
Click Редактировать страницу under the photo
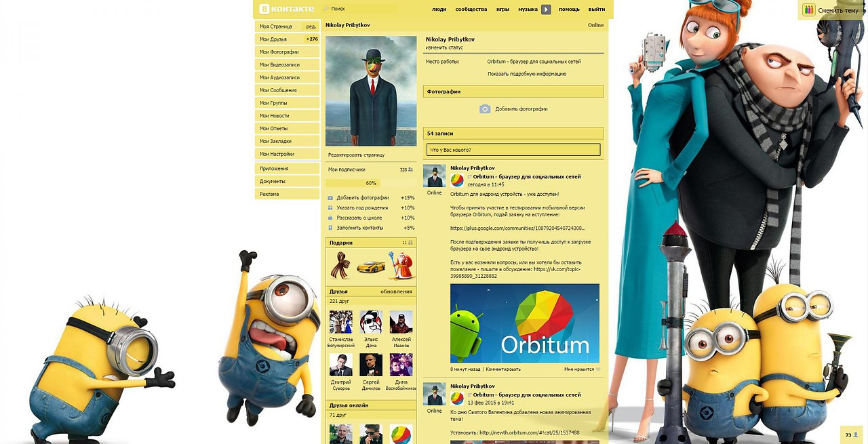click(357, 155)
